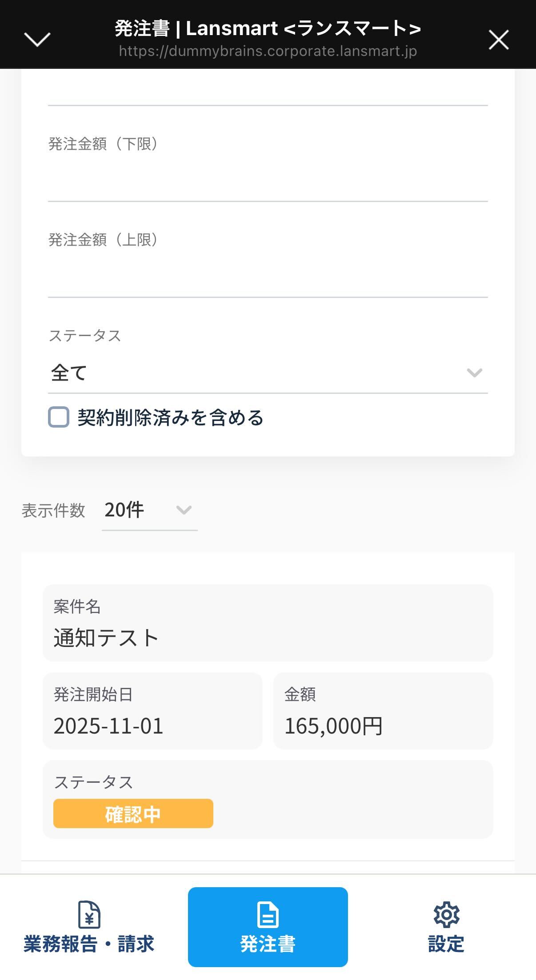Close the in-app browser with X

[x=498, y=40]
